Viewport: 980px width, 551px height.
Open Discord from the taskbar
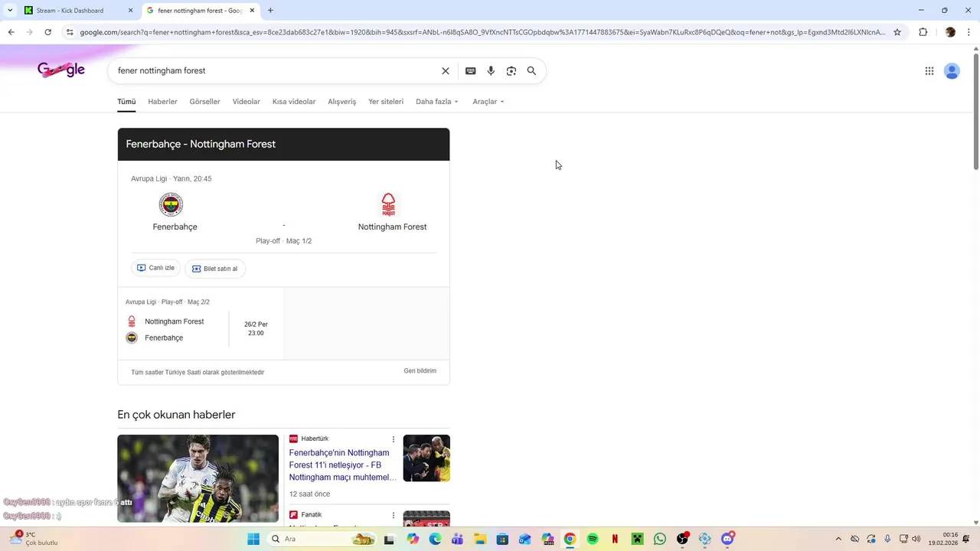coord(727,539)
